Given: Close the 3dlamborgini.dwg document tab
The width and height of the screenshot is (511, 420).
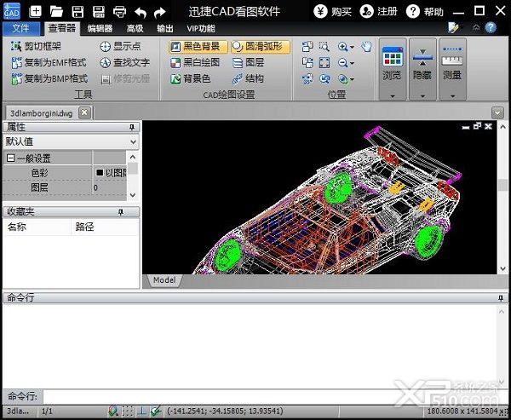Looking at the screenshot, I should [84, 112].
